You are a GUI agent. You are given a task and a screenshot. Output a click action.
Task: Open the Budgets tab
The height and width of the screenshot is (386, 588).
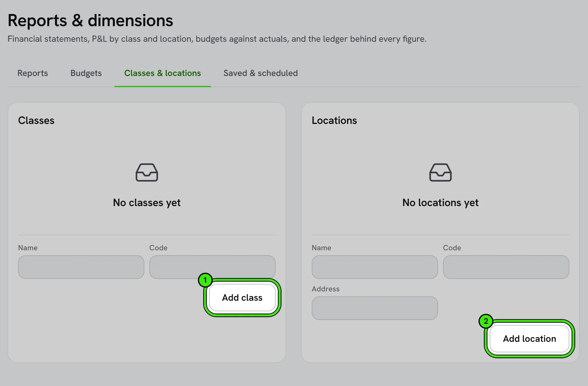pos(86,73)
